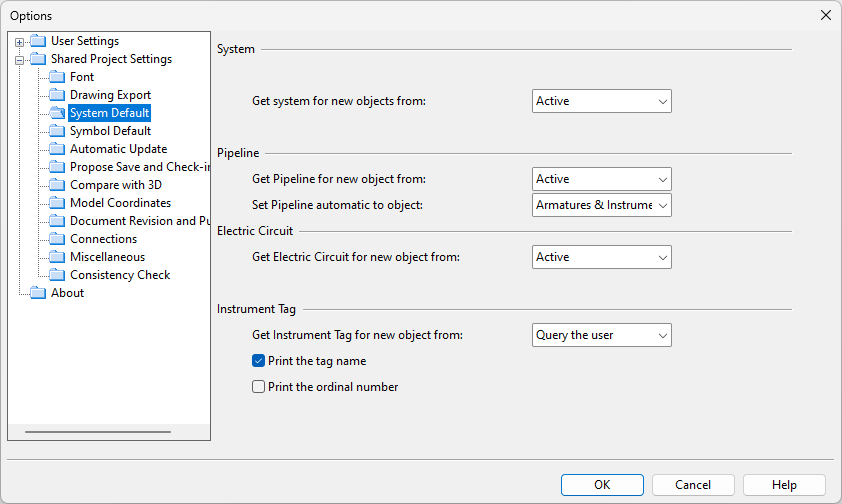
Task: Select Connections in the settings tree
Action: [103, 239]
